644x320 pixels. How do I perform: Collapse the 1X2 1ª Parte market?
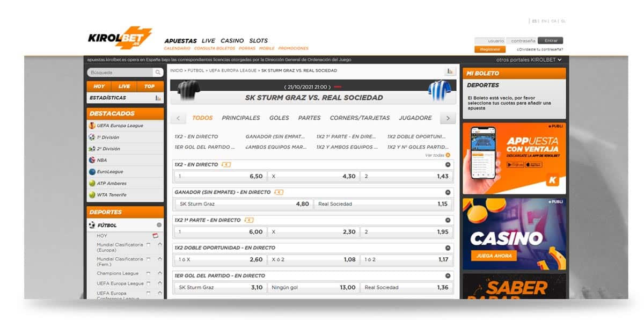click(x=448, y=220)
